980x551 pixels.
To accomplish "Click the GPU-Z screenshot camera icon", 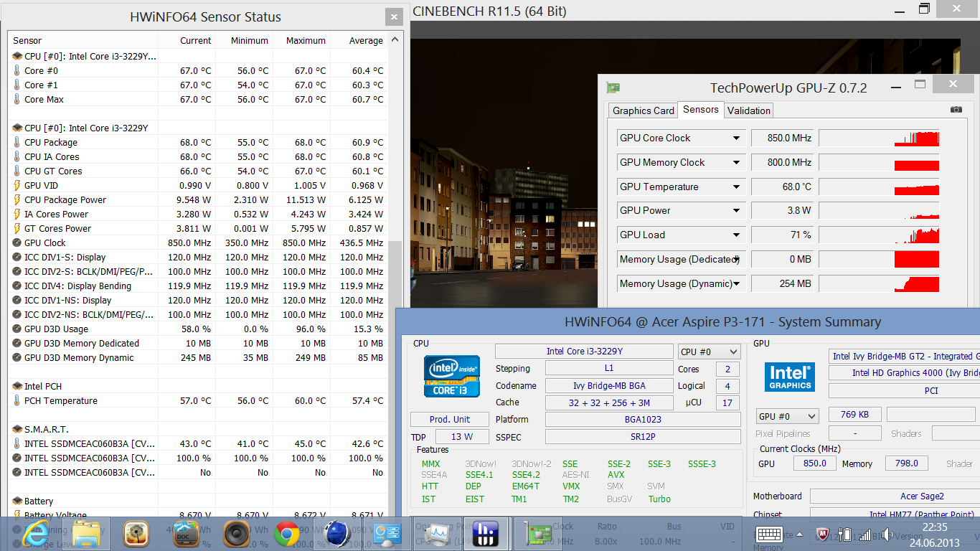I will [x=956, y=110].
